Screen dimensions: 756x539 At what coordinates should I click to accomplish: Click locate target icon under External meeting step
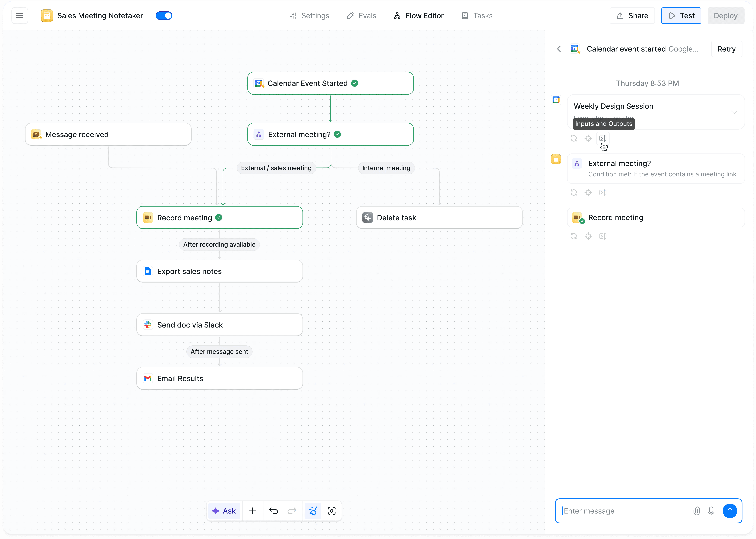coord(588,192)
